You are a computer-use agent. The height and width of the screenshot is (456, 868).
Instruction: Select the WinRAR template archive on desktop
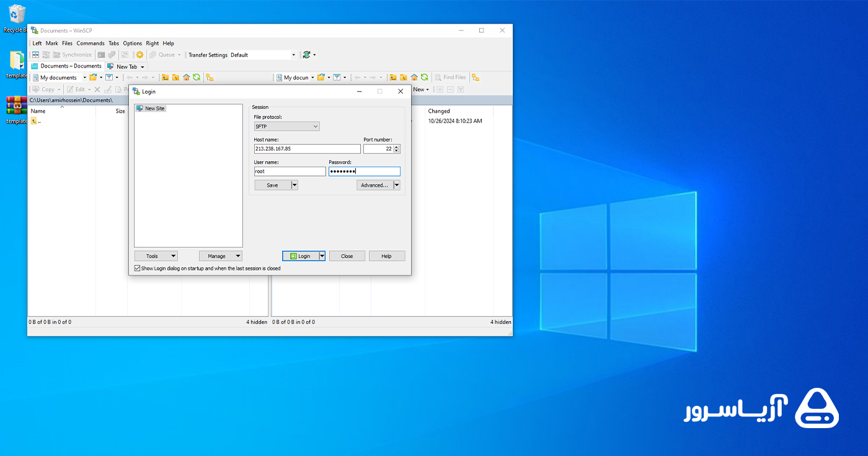click(15, 110)
